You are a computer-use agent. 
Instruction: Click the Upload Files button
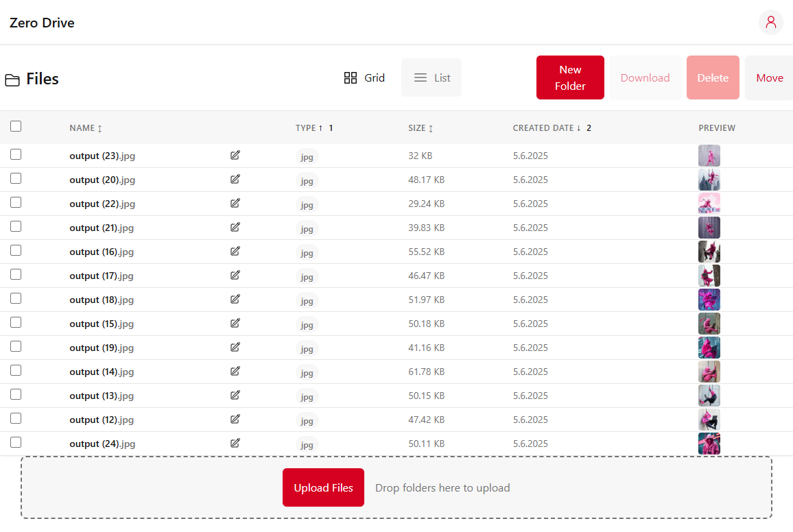pos(323,488)
